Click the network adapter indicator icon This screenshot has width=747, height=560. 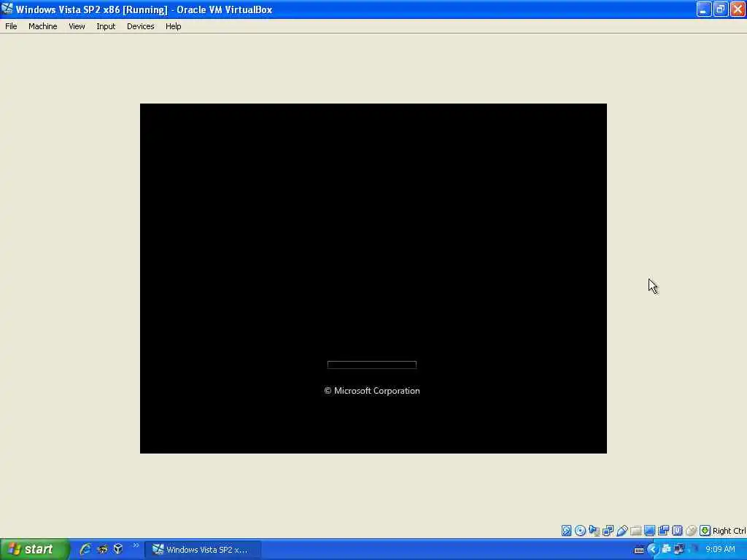pos(594,531)
